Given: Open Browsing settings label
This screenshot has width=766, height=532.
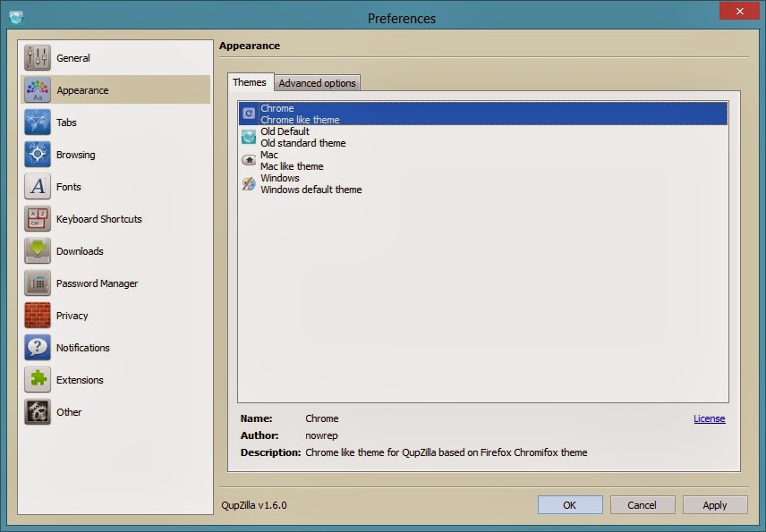Looking at the screenshot, I should coord(76,155).
